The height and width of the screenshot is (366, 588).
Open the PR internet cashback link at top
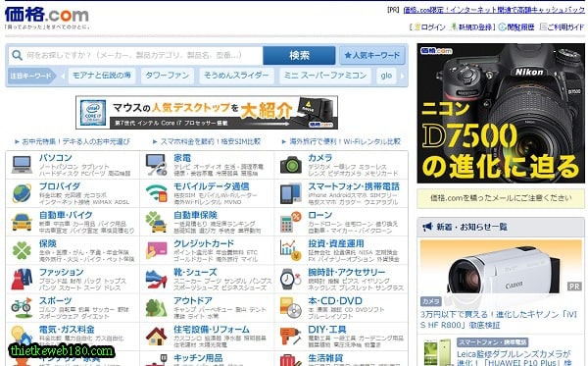(x=494, y=10)
